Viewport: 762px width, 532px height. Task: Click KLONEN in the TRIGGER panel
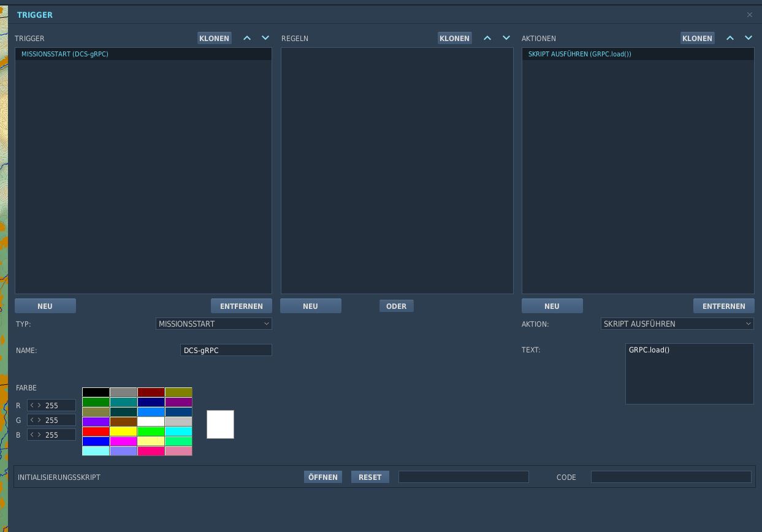tap(214, 38)
